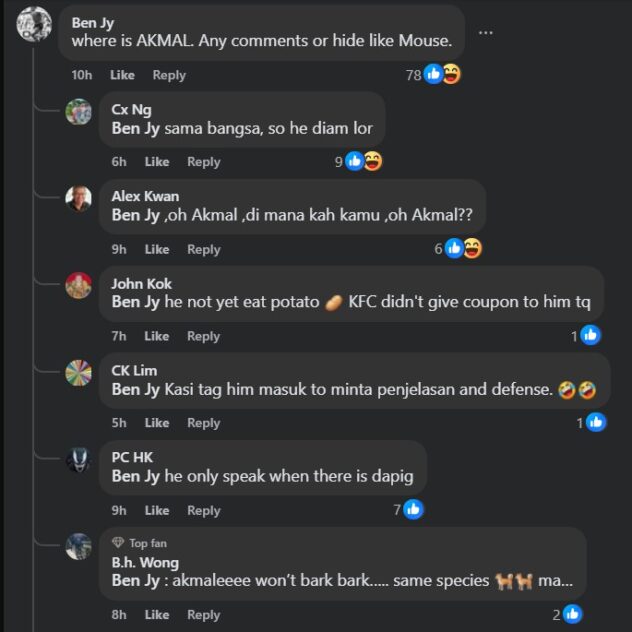Click Cx Ng's avatar
The height and width of the screenshot is (632, 632).
click(79, 112)
